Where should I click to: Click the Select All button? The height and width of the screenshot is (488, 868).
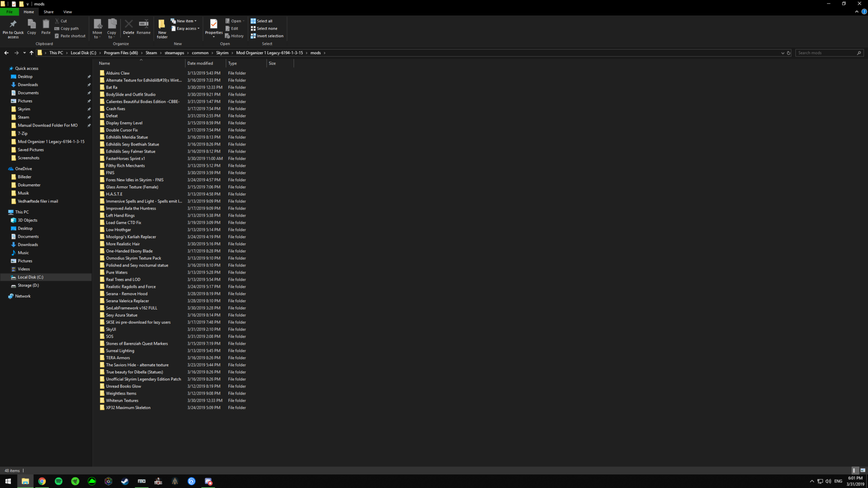pos(264,21)
